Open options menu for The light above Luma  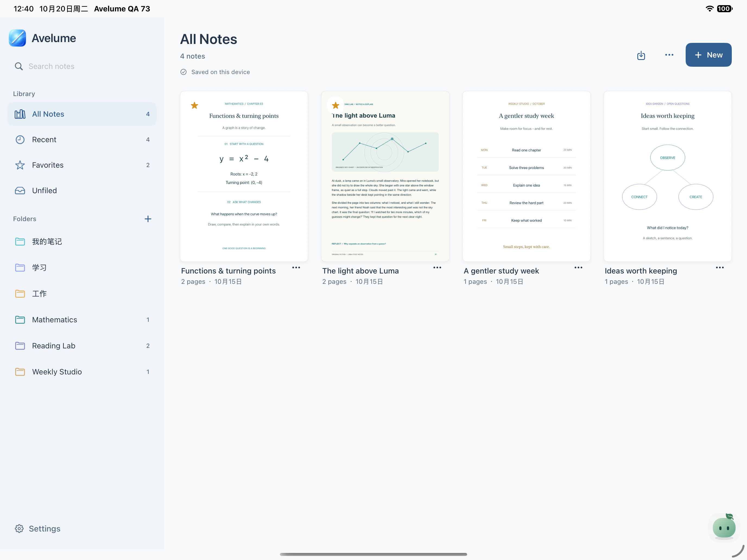point(437,268)
